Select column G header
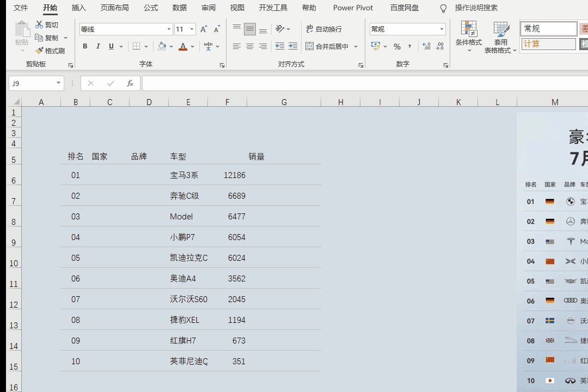This screenshot has height=392, width=588. pyautogui.click(x=284, y=102)
